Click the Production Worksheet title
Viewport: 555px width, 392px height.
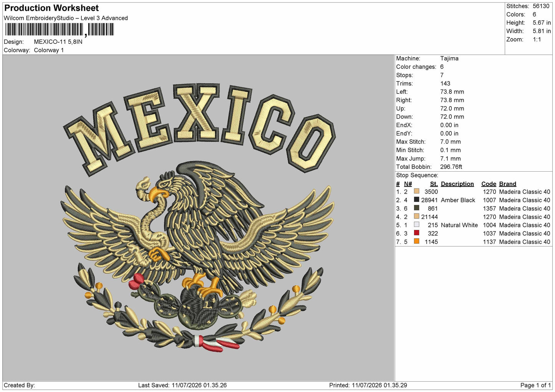pos(51,8)
